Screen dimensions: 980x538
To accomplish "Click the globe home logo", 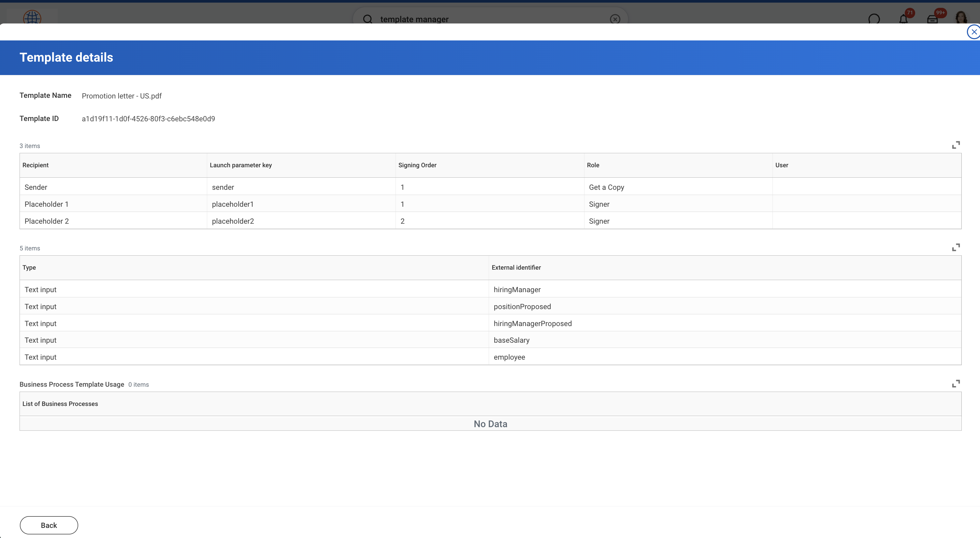I will tap(32, 17).
